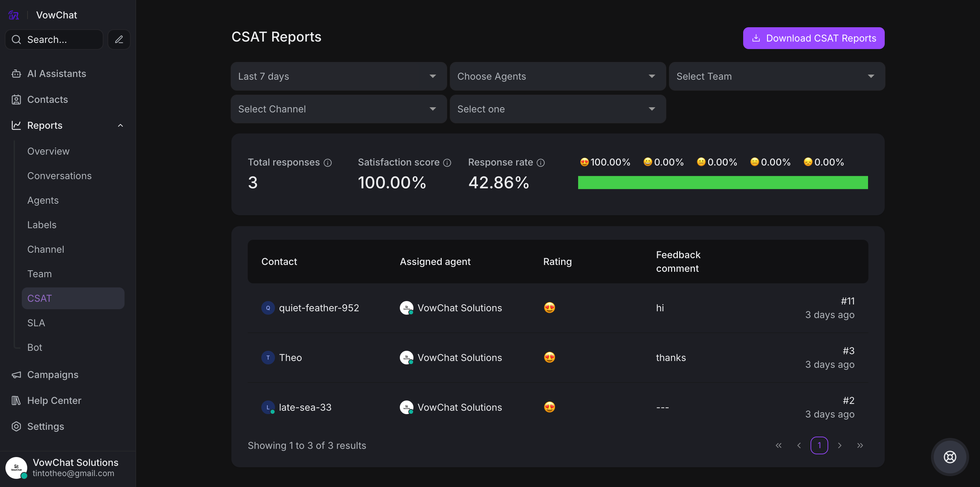
Task: Click Download CSAT Reports button
Action: point(813,38)
